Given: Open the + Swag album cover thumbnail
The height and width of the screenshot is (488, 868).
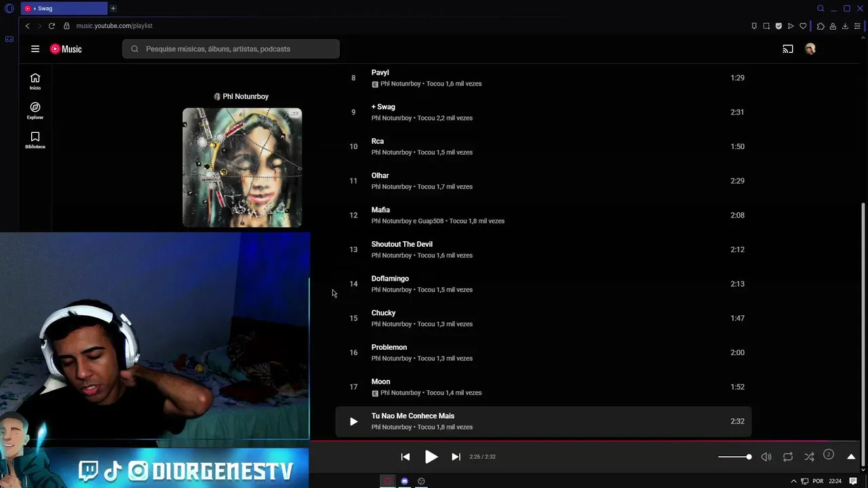Looking at the screenshot, I should pyautogui.click(x=242, y=167).
